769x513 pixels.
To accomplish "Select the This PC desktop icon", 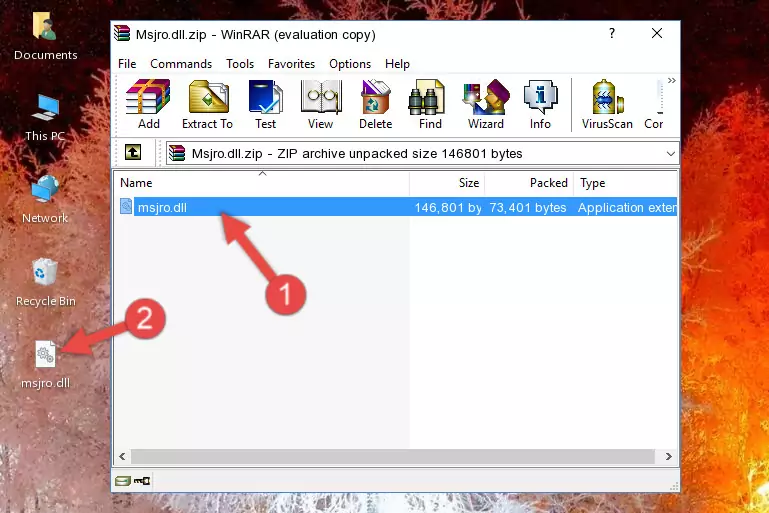I will 45,118.
